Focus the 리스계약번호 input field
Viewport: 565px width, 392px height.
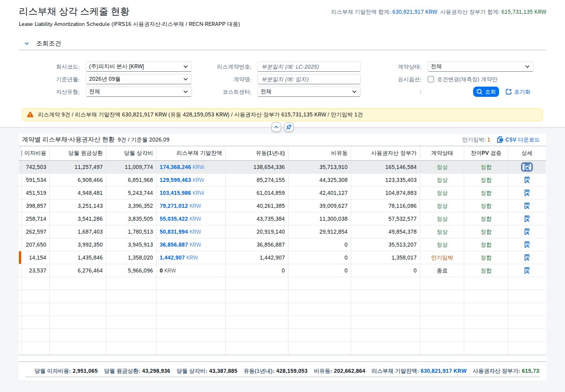click(309, 67)
